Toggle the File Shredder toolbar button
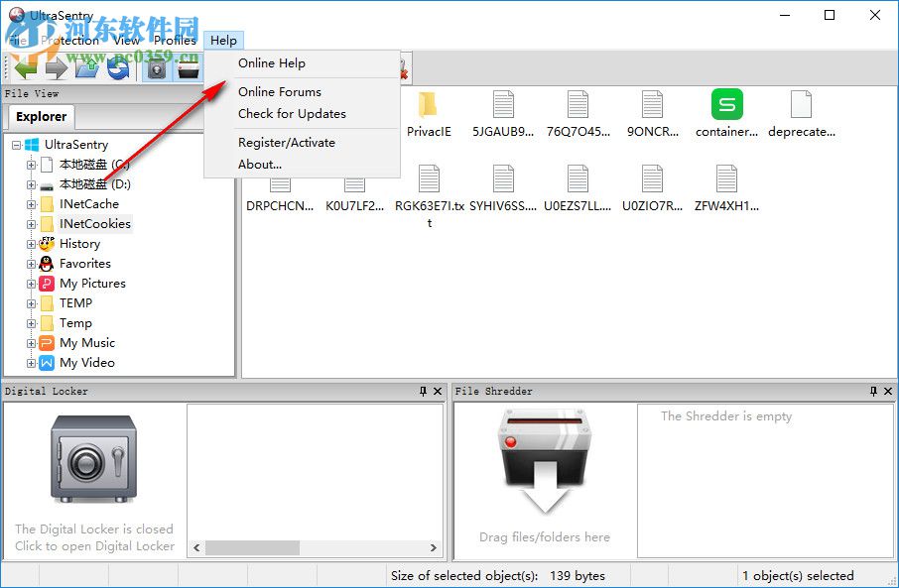 click(x=189, y=69)
